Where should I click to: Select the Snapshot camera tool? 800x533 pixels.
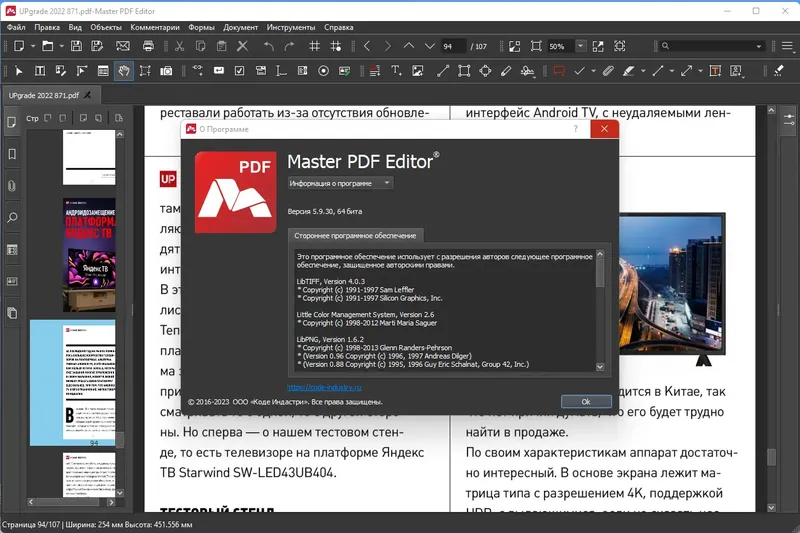pyautogui.click(x=166, y=71)
